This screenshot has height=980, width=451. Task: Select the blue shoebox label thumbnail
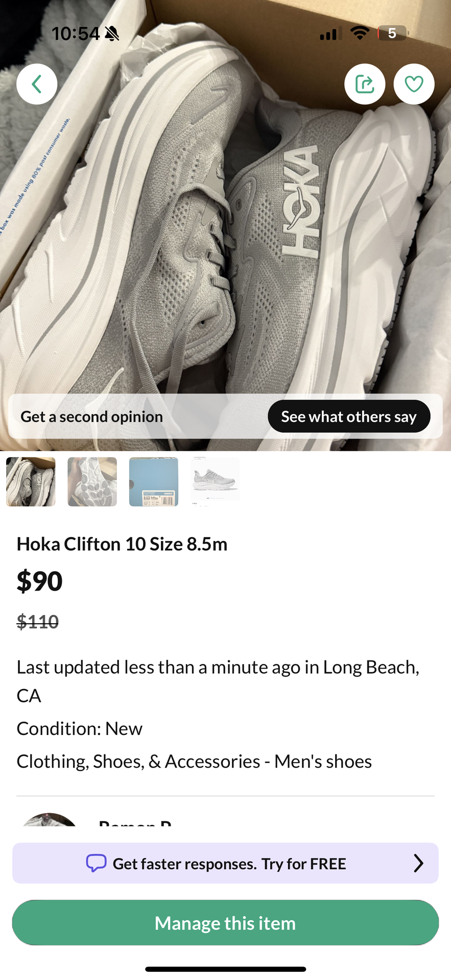pos(154,482)
